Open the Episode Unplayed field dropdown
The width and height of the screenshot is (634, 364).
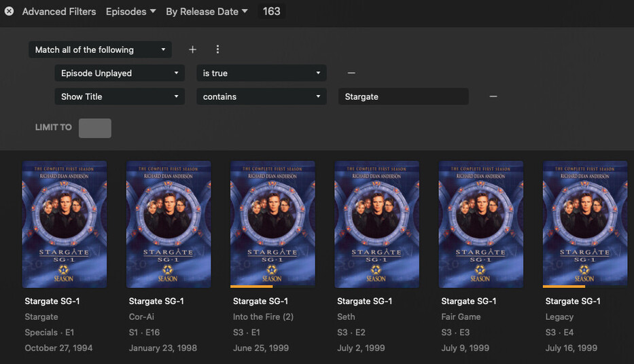(x=120, y=73)
